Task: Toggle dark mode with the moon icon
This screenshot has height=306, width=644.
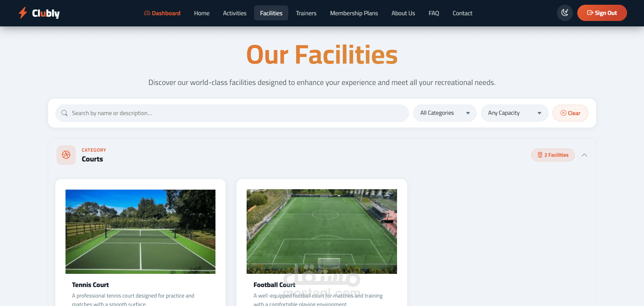Action: click(x=565, y=13)
